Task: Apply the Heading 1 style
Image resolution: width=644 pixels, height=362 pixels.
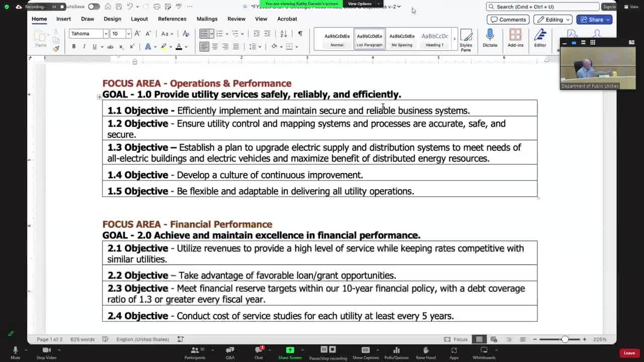Action: point(435,40)
